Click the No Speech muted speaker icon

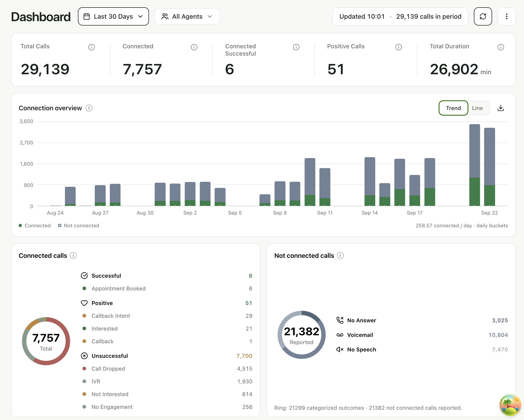(x=340, y=349)
